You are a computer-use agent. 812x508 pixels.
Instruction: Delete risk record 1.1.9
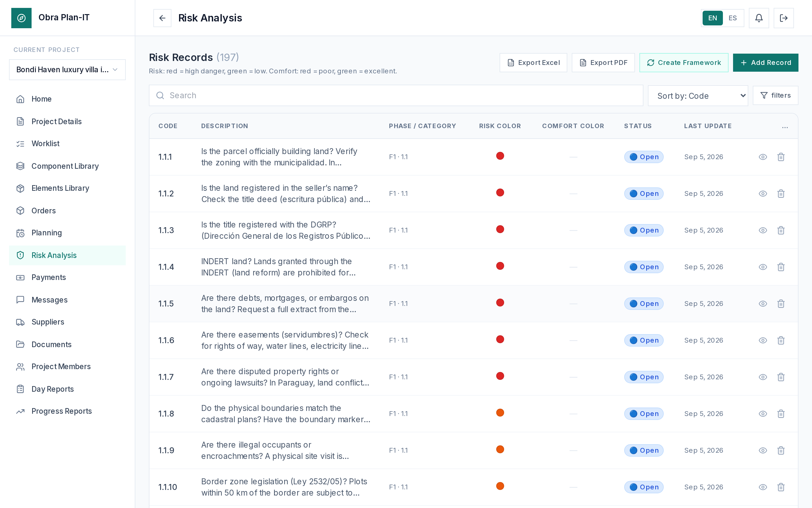point(781,450)
